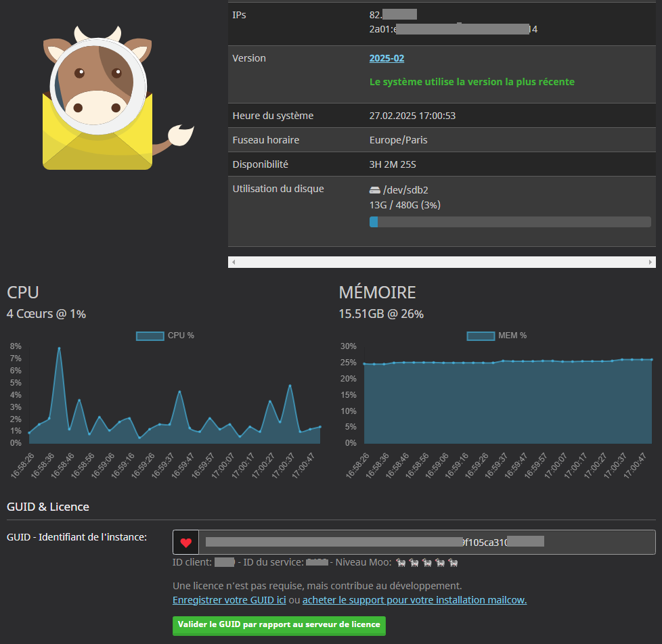
Task: Focus the GUID instance identifier field
Action: [426, 543]
